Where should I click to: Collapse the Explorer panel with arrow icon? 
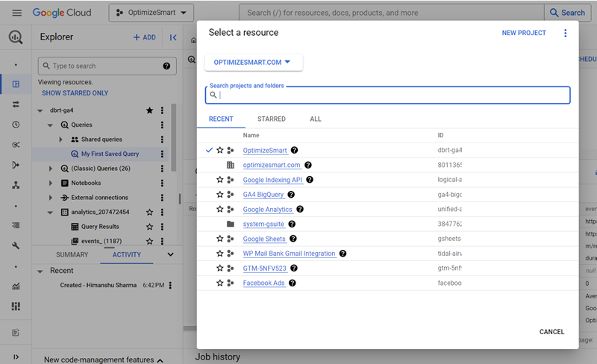173,37
